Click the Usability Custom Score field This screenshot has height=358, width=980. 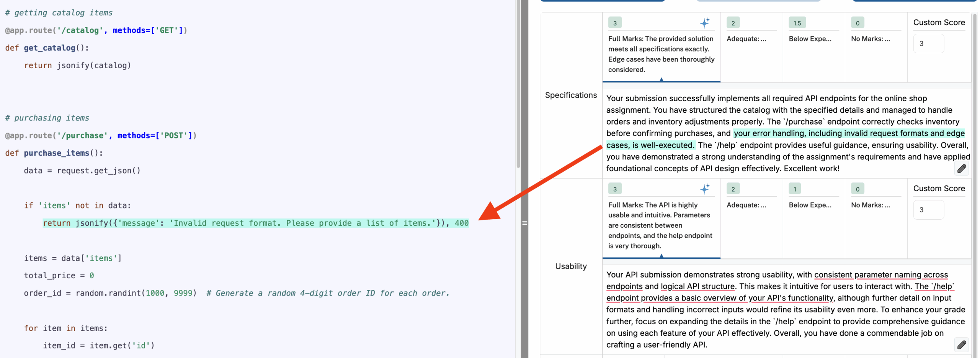tap(928, 210)
